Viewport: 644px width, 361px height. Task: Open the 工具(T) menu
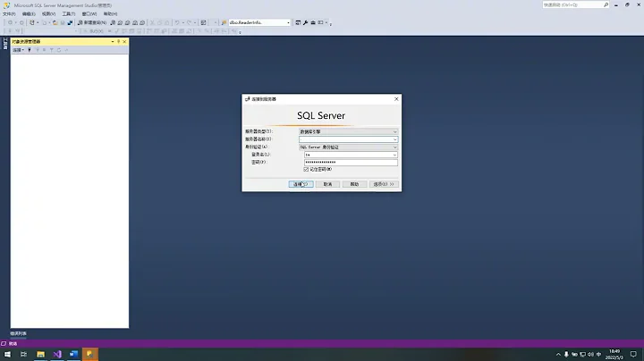coord(69,14)
